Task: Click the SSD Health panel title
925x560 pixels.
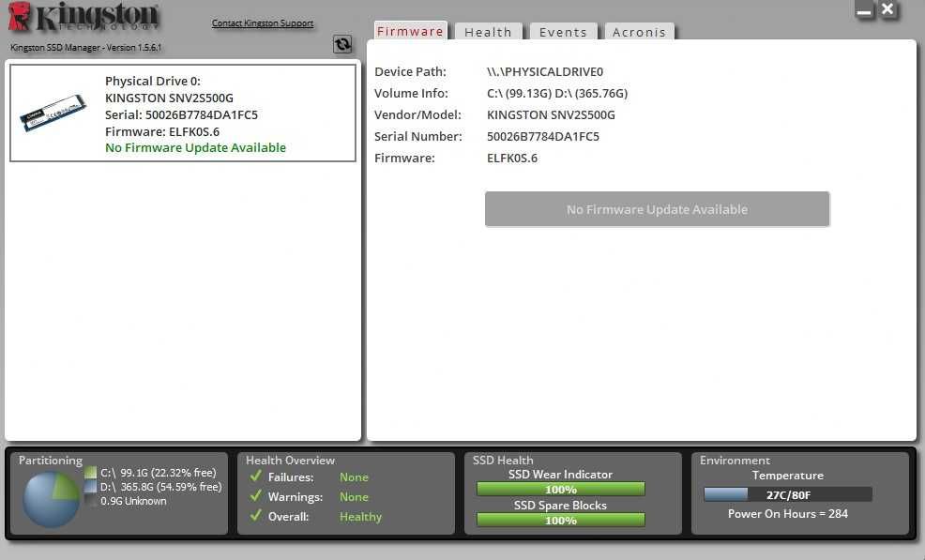Action: (503, 461)
